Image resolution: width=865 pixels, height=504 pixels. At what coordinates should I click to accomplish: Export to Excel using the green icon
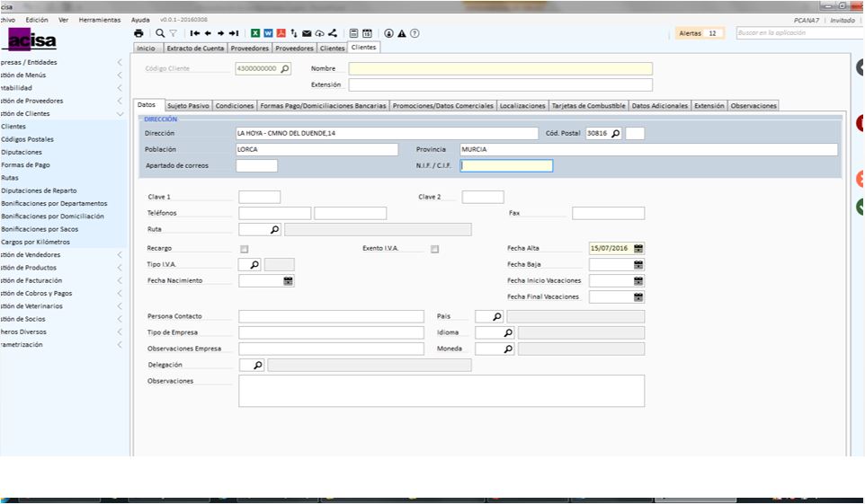tap(255, 33)
